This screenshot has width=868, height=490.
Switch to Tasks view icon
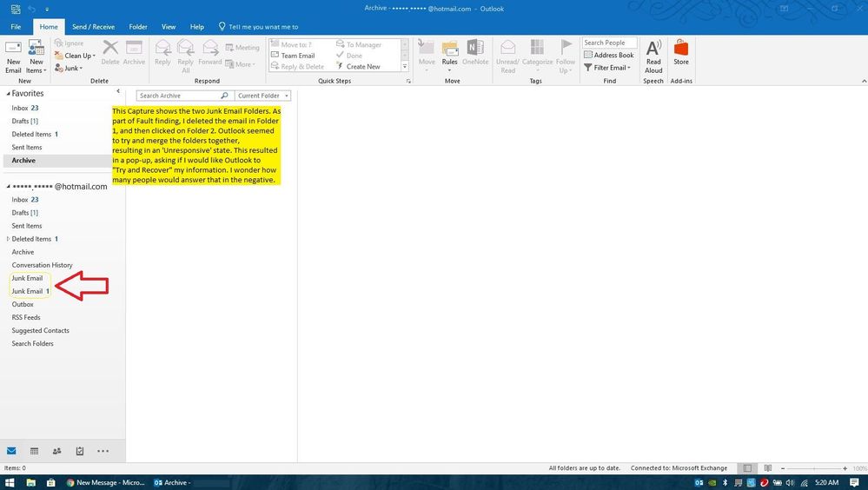(80, 451)
